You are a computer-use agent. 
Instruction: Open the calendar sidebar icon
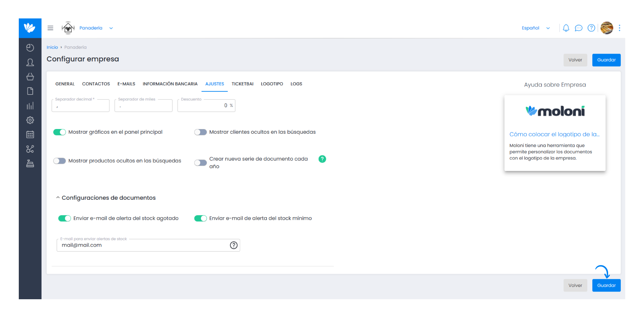point(30,135)
